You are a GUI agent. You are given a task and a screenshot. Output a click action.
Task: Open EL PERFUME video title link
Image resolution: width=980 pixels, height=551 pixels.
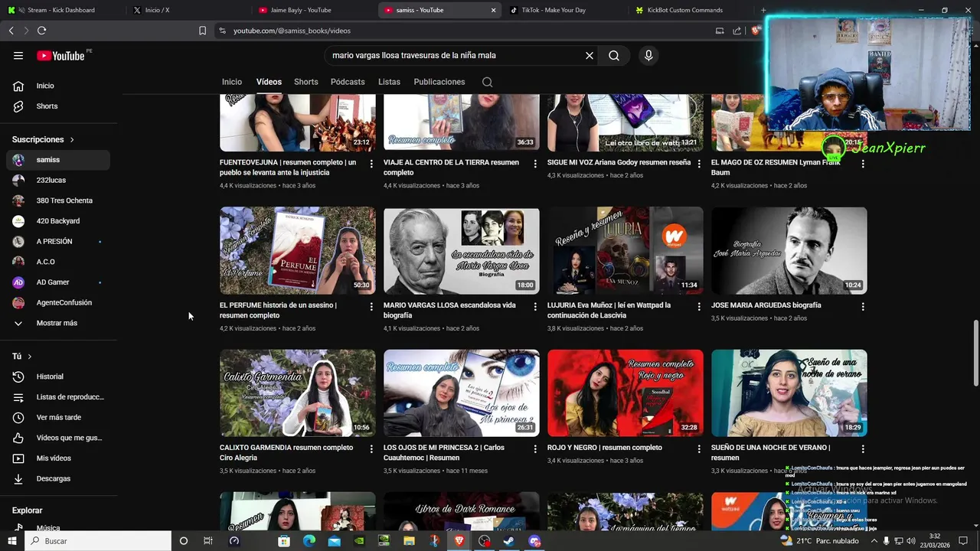pyautogui.click(x=278, y=310)
